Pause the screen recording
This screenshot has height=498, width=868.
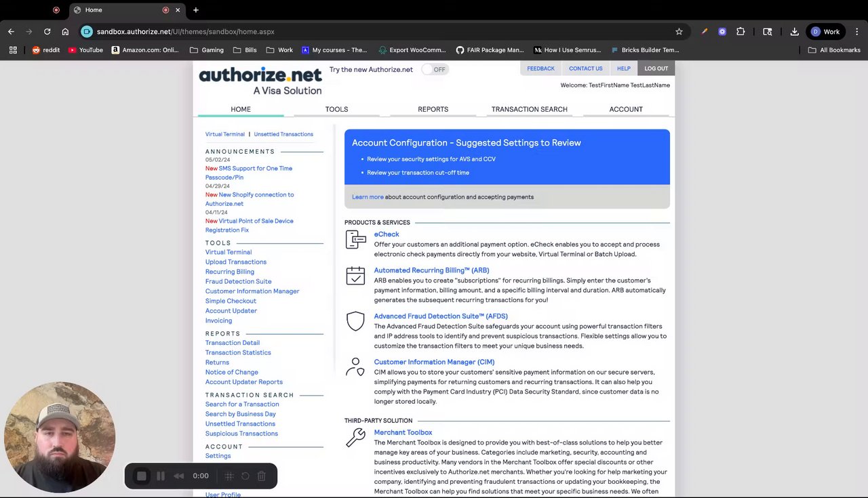161,476
